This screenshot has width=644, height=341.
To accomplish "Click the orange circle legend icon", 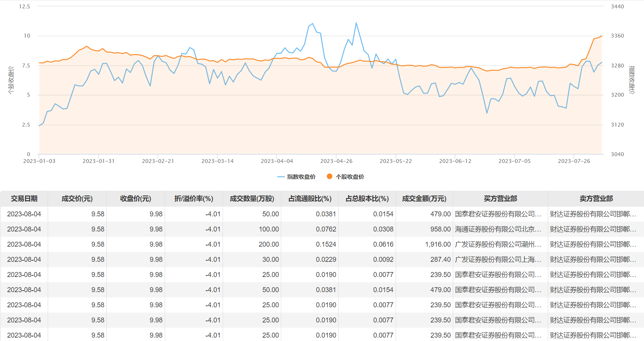I will (329, 177).
